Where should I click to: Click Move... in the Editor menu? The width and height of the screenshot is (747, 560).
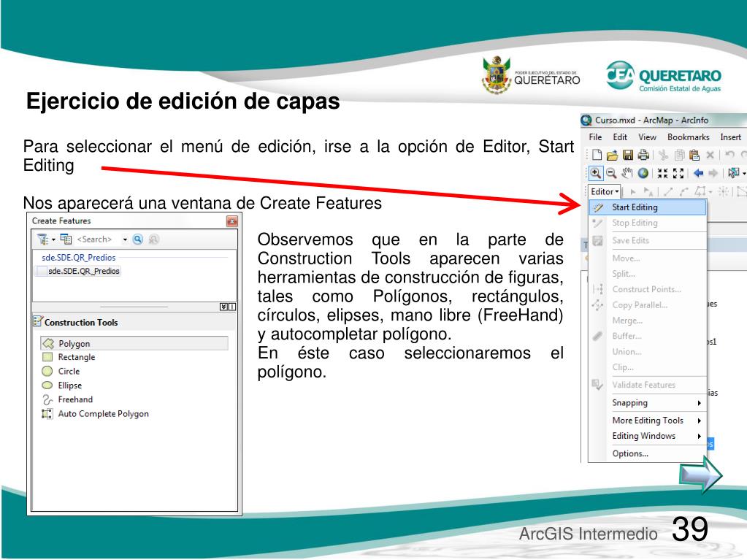click(648, 258)
